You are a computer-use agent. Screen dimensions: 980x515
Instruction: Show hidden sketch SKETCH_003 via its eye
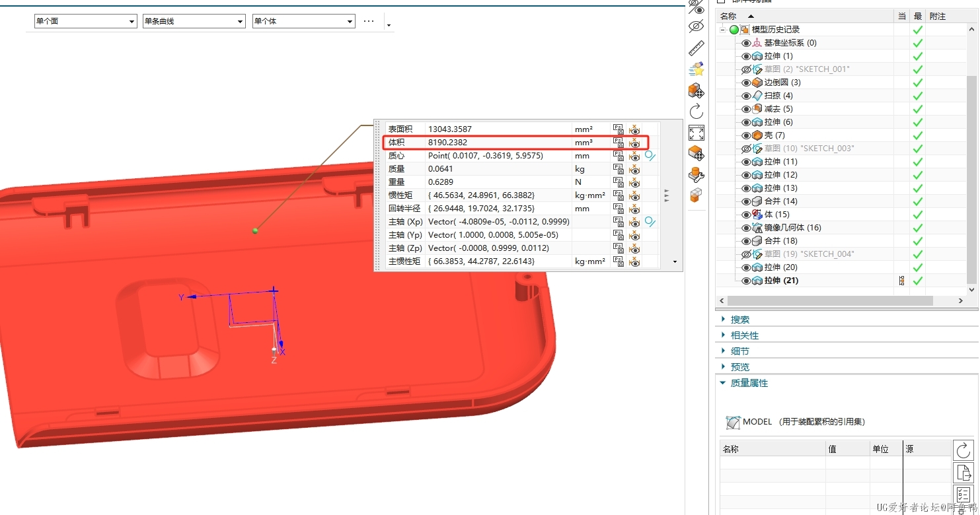pyautogui.click(x=746, y=149)
